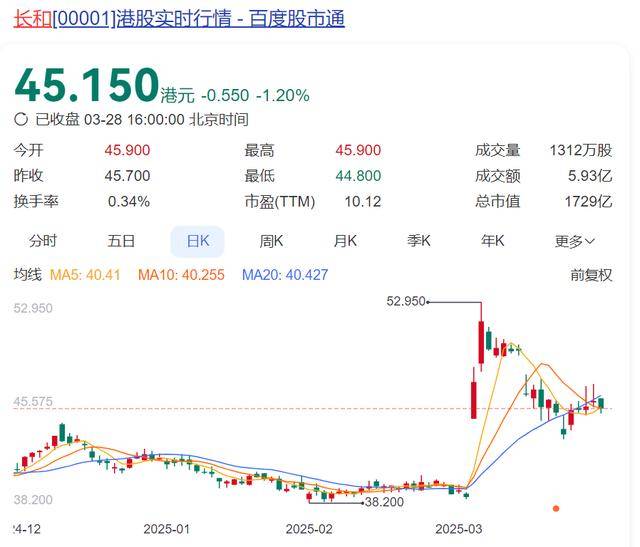Click the refresh circle icon beside 已收盘
Screen dimensions: 640x547
click(20, 119)
